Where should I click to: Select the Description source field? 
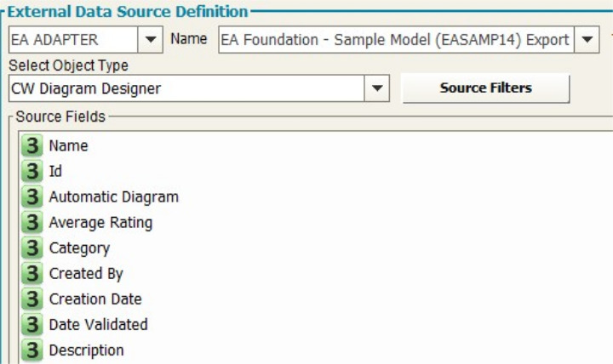point(86,350)
